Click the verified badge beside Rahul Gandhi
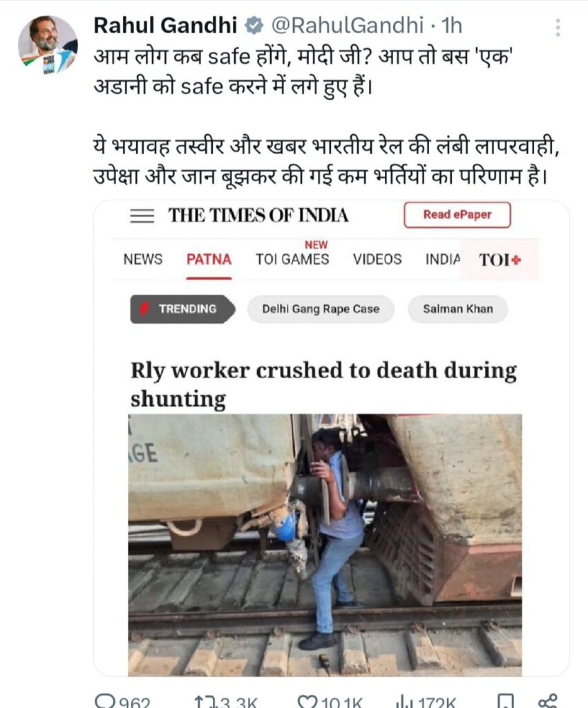Screen dimensions: 588x708 point(254,26)
